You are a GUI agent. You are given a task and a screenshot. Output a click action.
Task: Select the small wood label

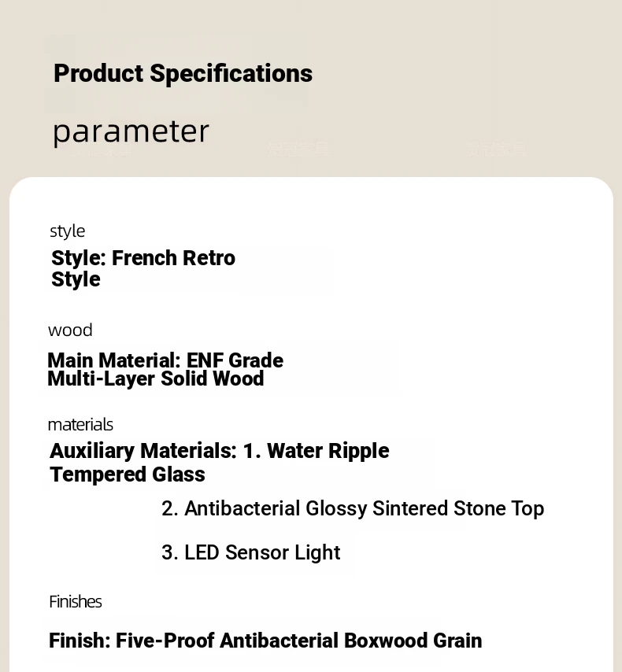70,330
